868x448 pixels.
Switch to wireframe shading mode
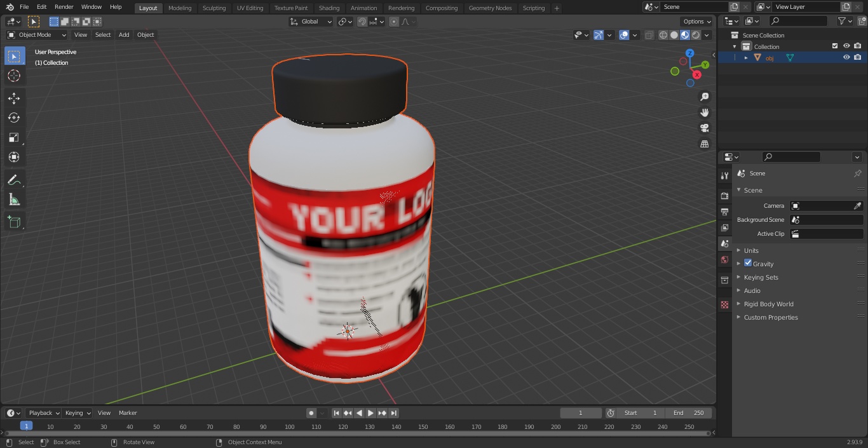point(663,35)
